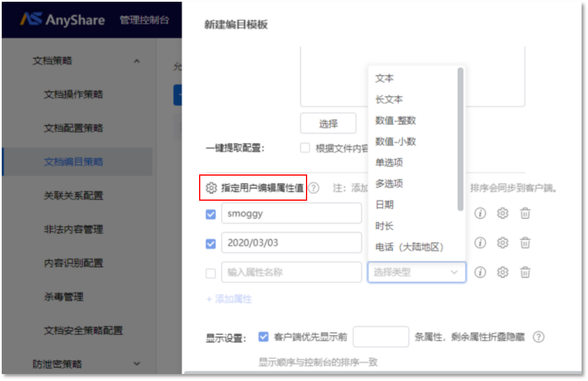
Task: Uncheck the smoggy attribute checkbox
Action: pyautogui.click(x=211, y=214)
